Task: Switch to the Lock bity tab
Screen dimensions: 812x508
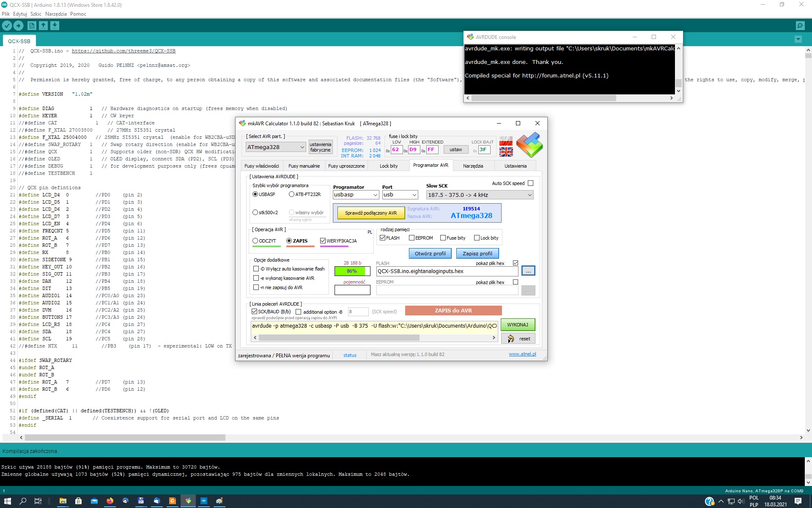Action: click(388, 166)
